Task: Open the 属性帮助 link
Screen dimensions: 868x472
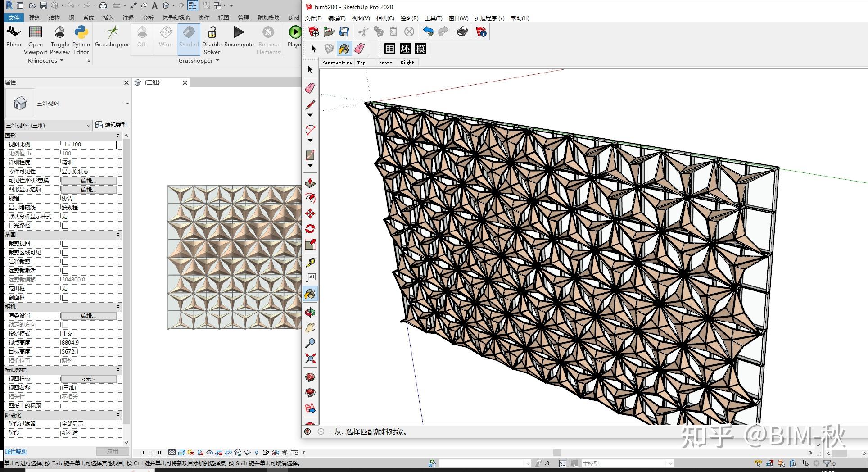Action: (16, 451)
